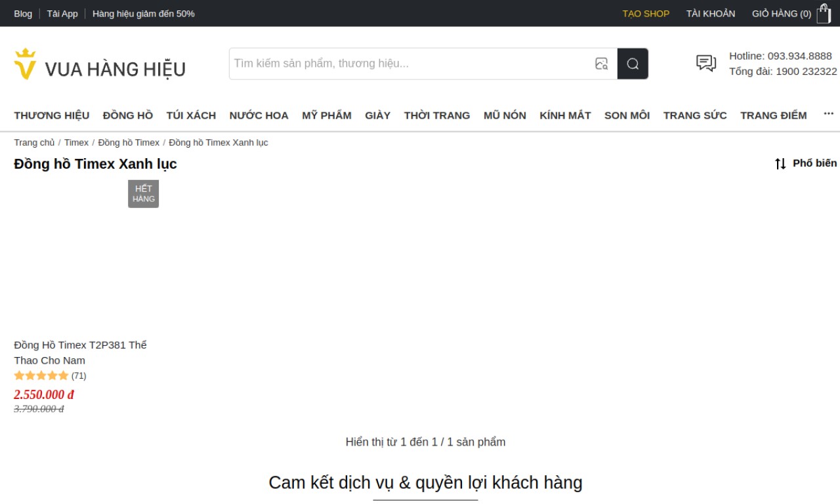The width and height of the screenshot is (840, 504).
Task: Open the KÍNH MẮT menu
Action: [x=565, y=115]
